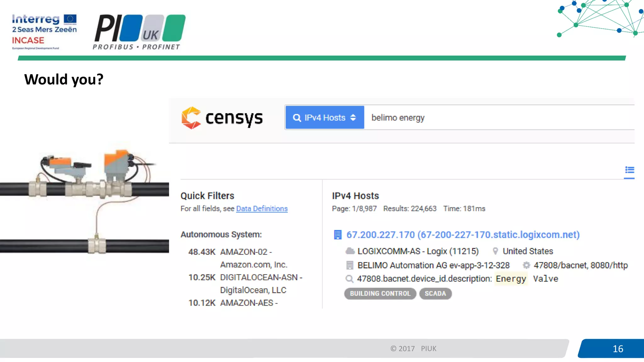Open the Data Definitions link

pyautogui.click(x=262, y=209)
